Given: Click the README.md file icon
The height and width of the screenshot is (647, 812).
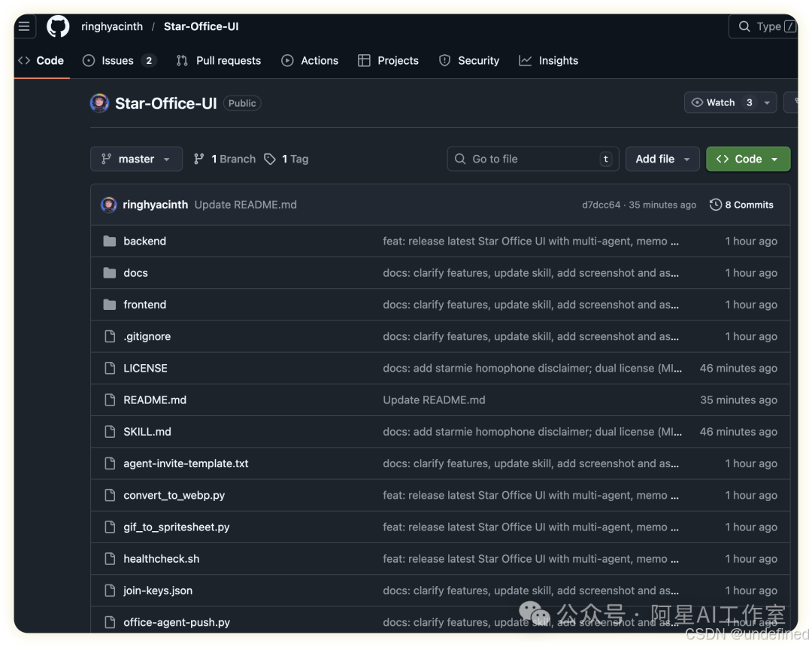Looking at the screenshot, I should 110,400.
